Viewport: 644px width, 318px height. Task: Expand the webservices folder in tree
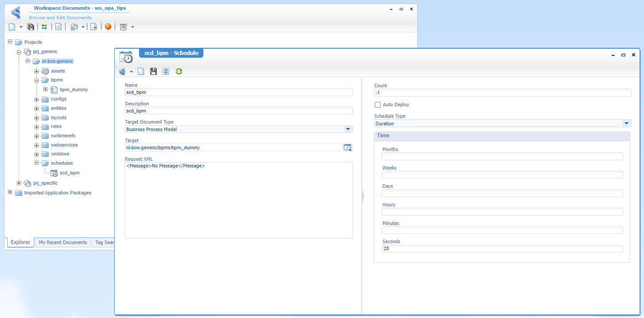tap(37, 145)
